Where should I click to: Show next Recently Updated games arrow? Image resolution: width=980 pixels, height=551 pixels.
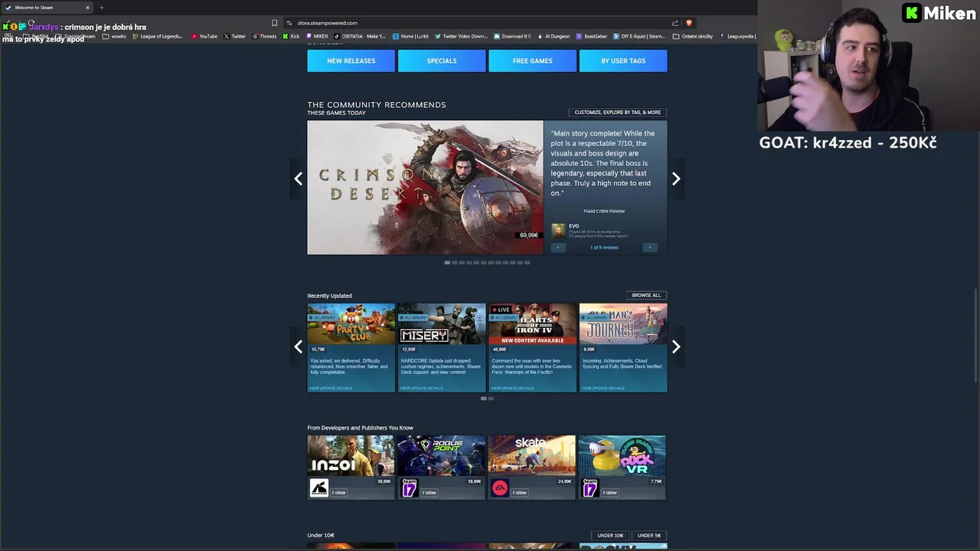click(676, 347)
